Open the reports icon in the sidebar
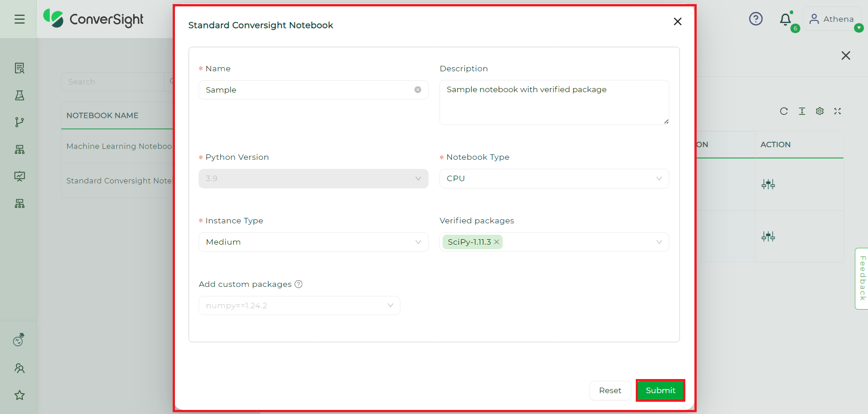 [20, 68]
